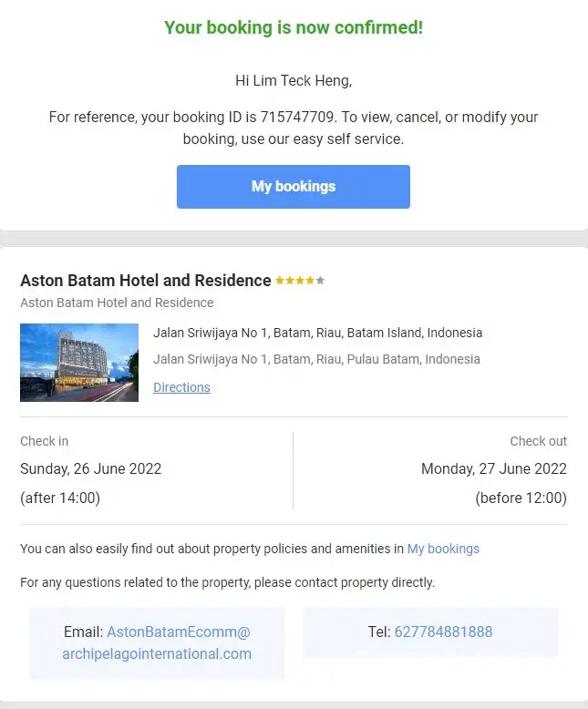This screenshot has width=588, height=709.
Task: Click the check-out date Monday, 27 June 2022
Action: tap(493, 469)
